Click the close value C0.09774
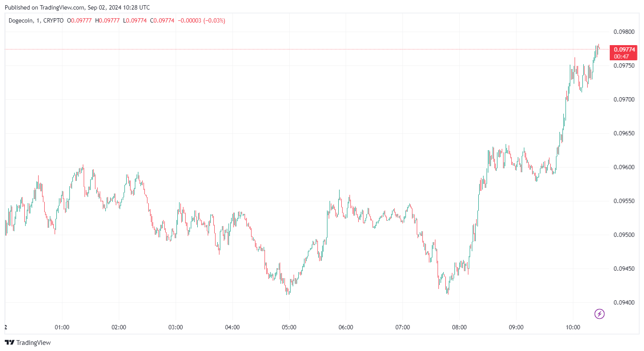This screenshot has width=644, height=351. [162, 20]
